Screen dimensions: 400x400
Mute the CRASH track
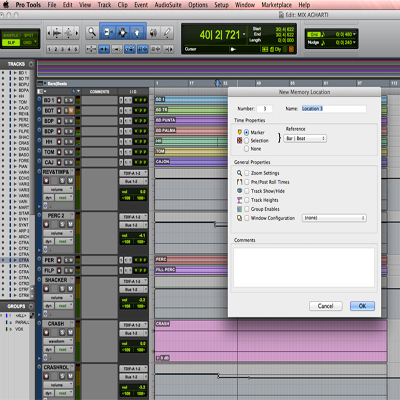tap(70, 332)
